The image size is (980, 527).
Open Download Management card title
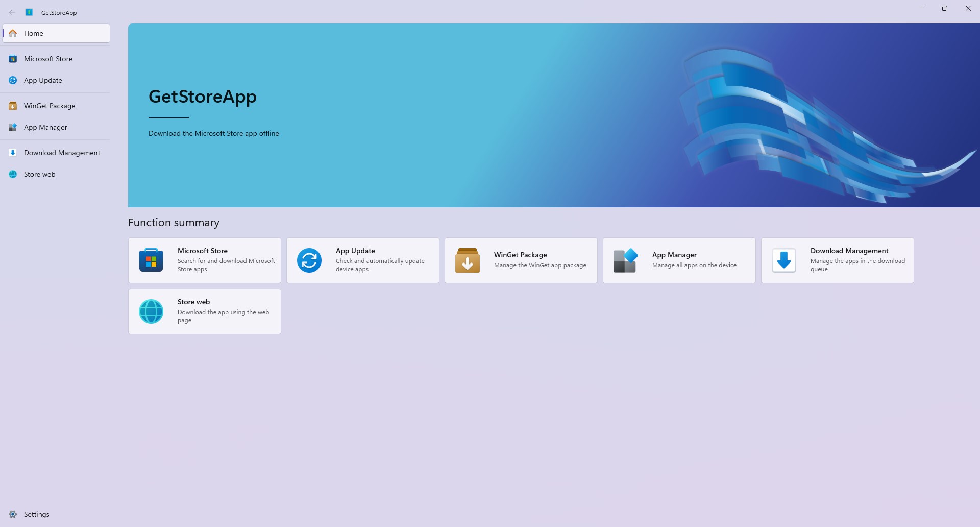[849, 251]
